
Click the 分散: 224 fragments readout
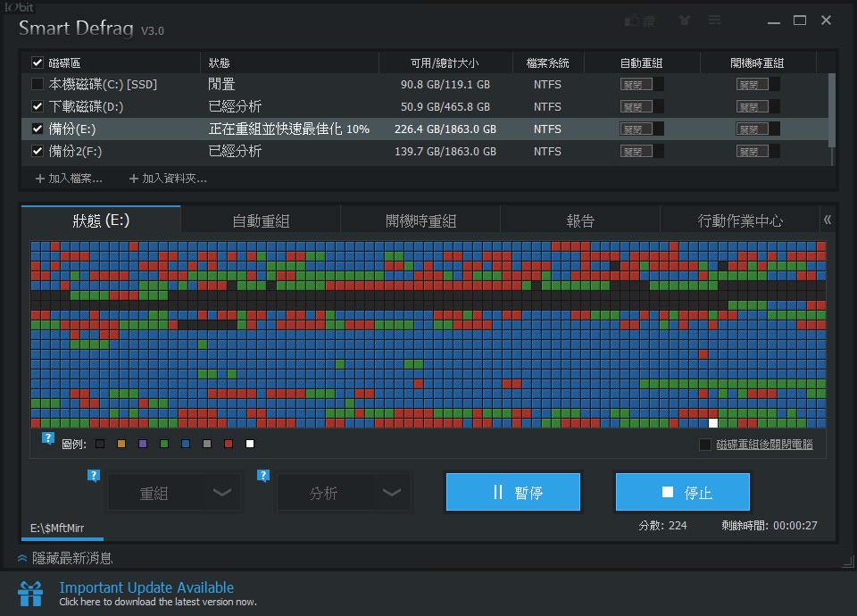click(662, 526)
